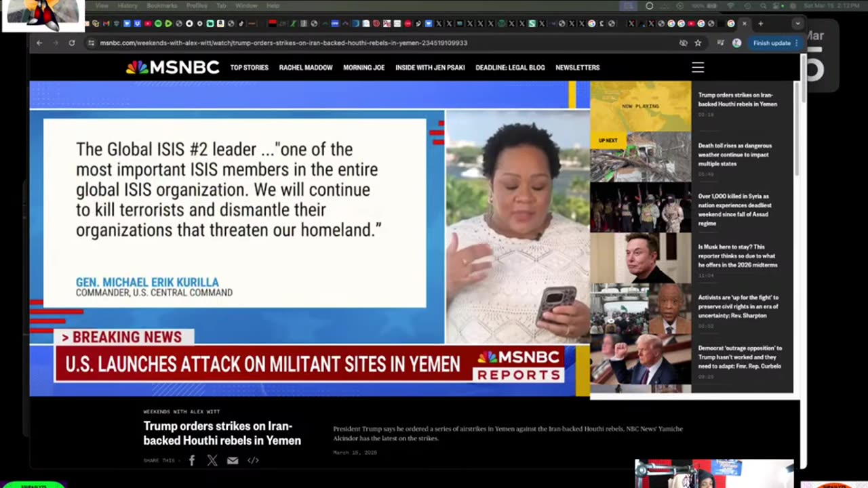Screen dimensions: 868x488
Task: Open the Newsletters link
Action: tap(578, 68)
